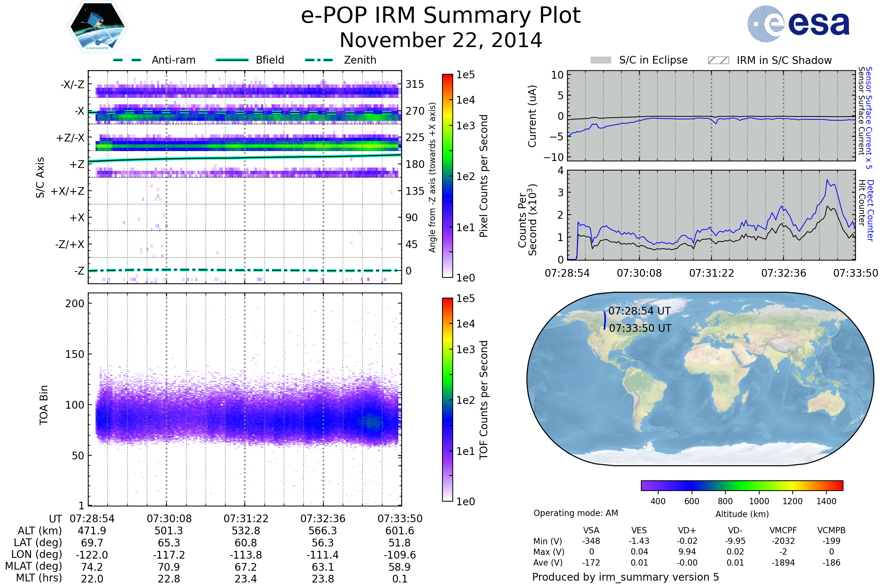Click the ESA logo
This screenshot has width=882, height=588.
pyautogui.click(x=798, y=24)
